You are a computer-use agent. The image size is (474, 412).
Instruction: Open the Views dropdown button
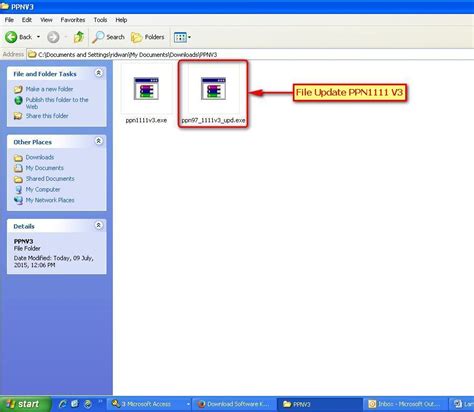(x=182, y=37)
